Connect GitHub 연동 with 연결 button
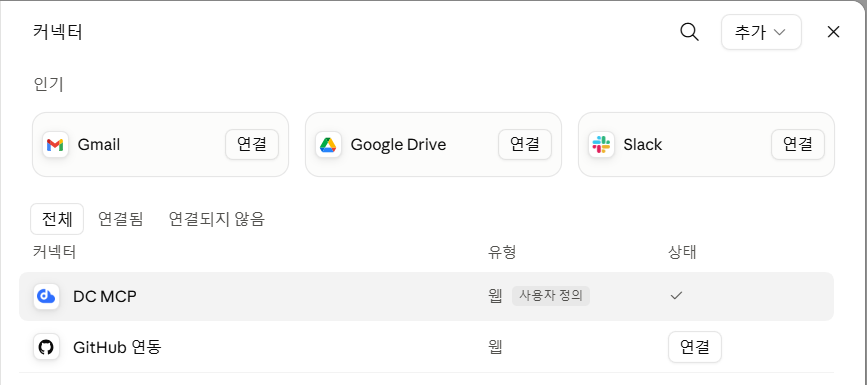This screenshot has height=385, width=867. coord(694,347)
